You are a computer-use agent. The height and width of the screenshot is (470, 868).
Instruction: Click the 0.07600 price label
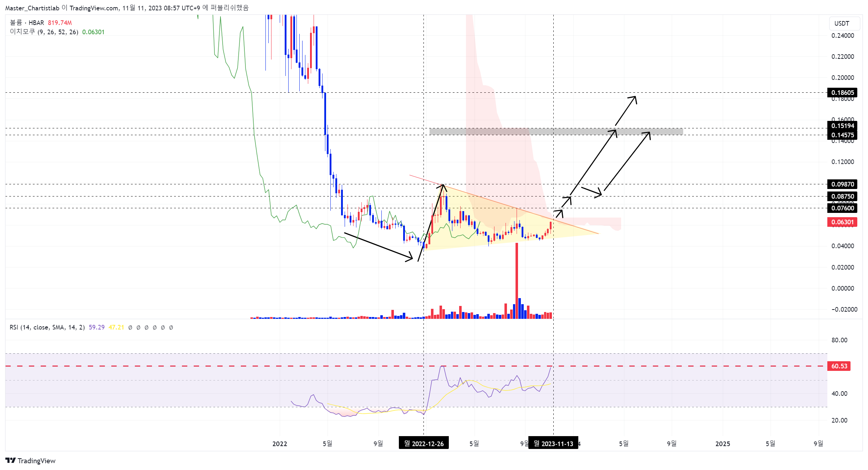(x=842, y=208)
